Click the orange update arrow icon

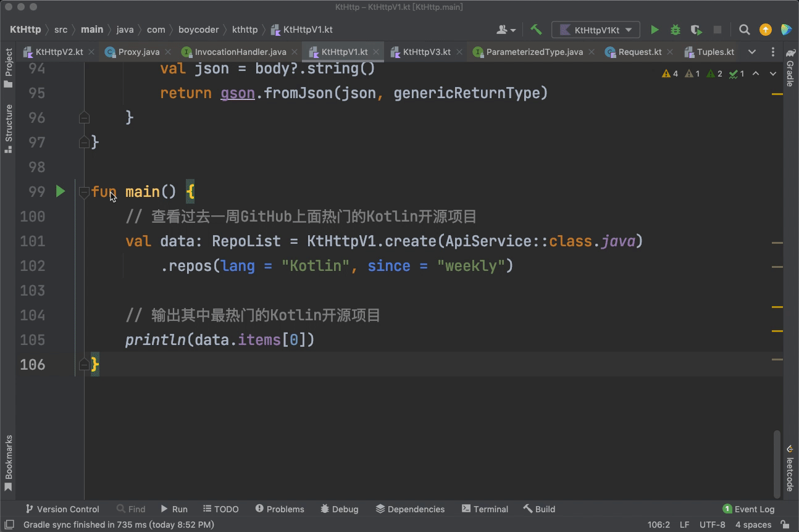pos(766,30)
